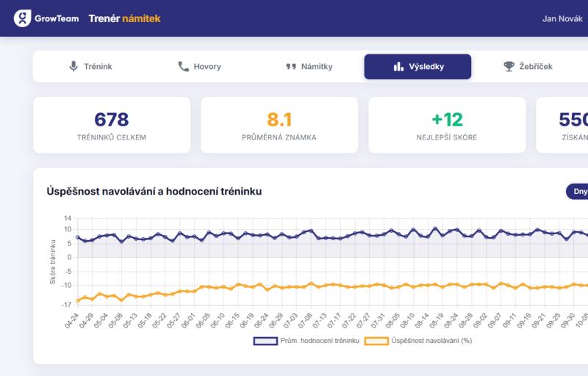Click the -17 value on the y-axis
The image size is (588, 376).
66,305
